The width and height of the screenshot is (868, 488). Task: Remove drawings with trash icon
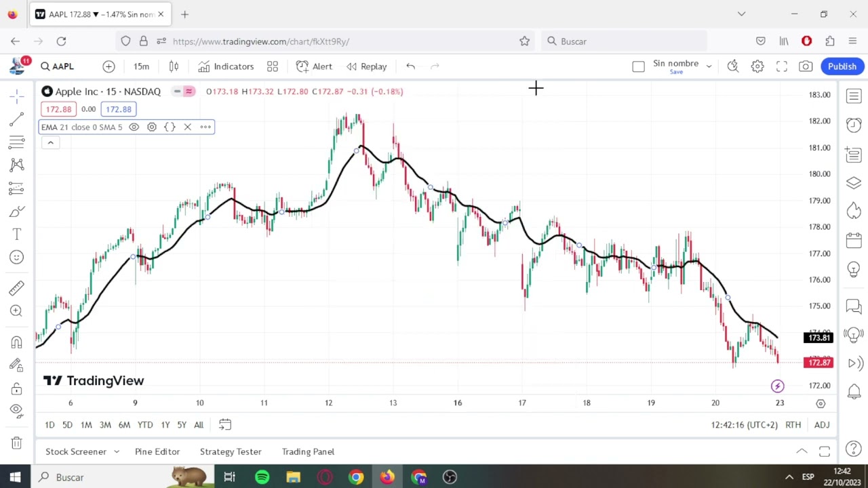click(17, 443)
